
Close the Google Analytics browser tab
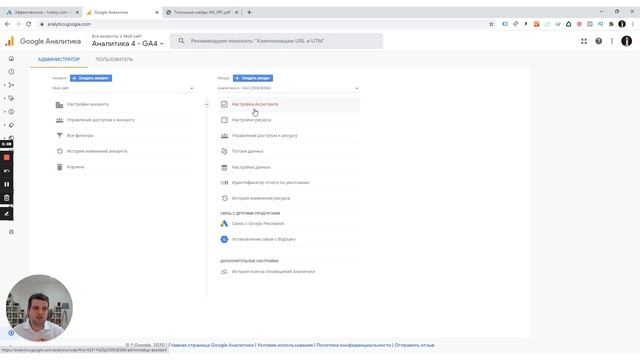(157, 12)
